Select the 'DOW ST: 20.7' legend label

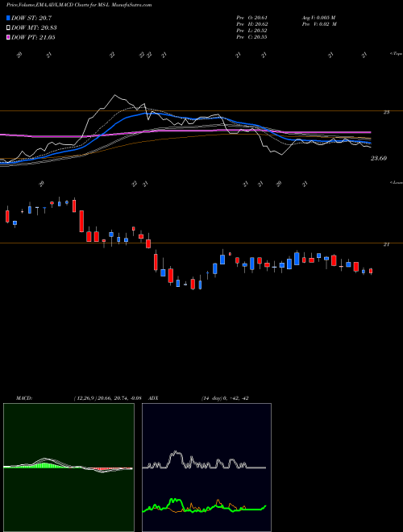pyautogui.click(x=31, y=18)
